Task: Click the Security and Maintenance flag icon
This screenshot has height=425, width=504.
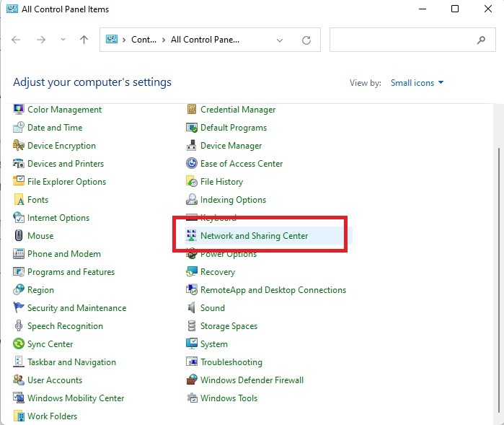Action: (x=19, y=307)
